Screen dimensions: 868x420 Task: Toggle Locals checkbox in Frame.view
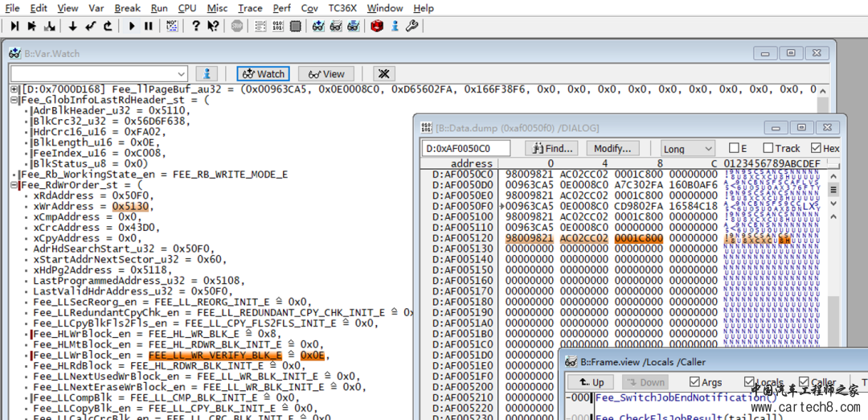pos(750,381)
